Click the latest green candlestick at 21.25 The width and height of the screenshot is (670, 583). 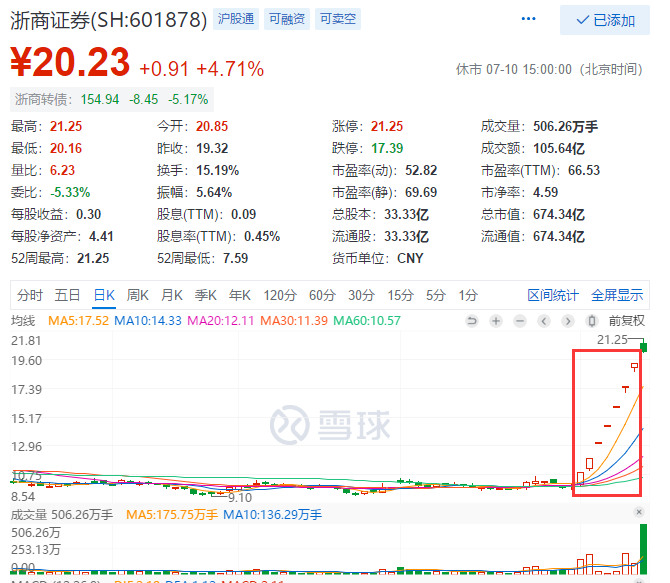tap(644, 347)
